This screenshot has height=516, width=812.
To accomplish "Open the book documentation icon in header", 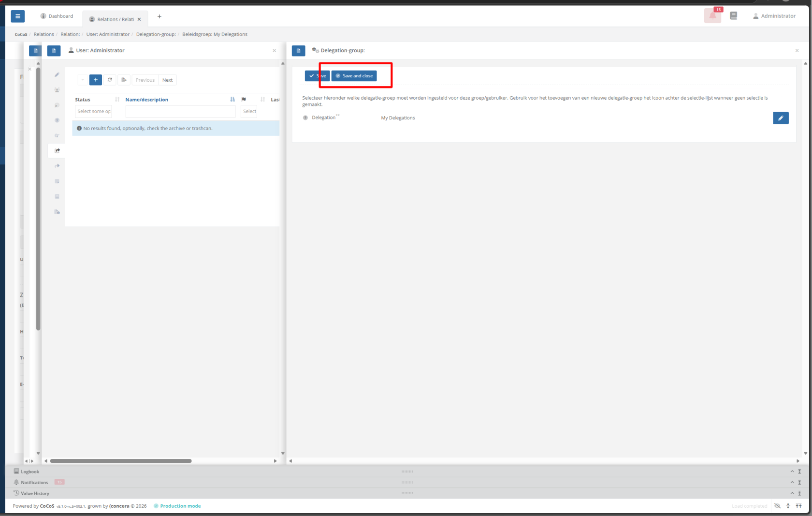I will click(x=733, y=15).
